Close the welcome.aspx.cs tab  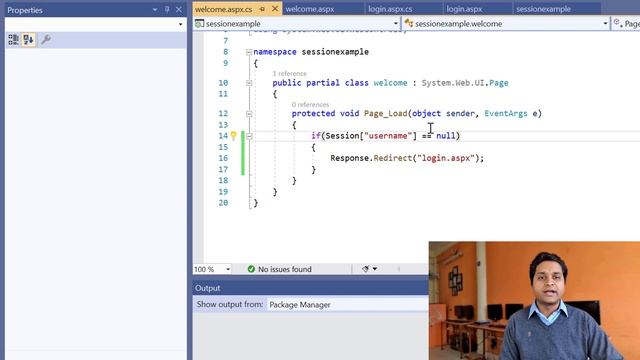coord(275,9)
